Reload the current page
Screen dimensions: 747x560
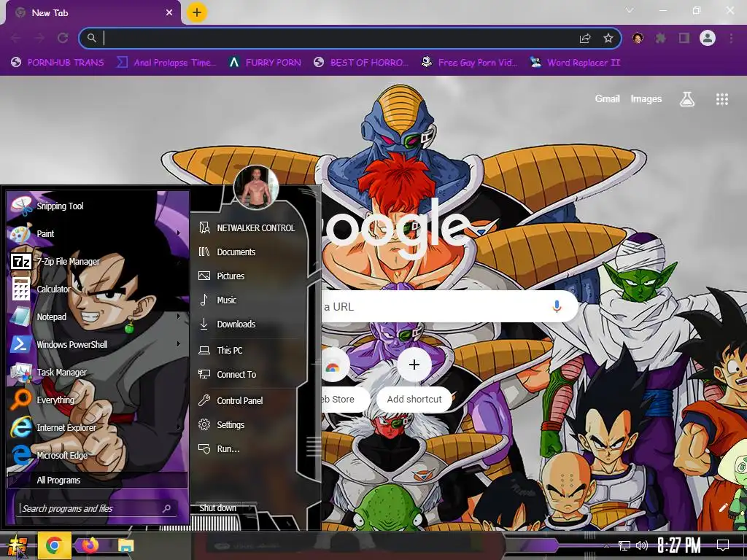tap(63, 38)
